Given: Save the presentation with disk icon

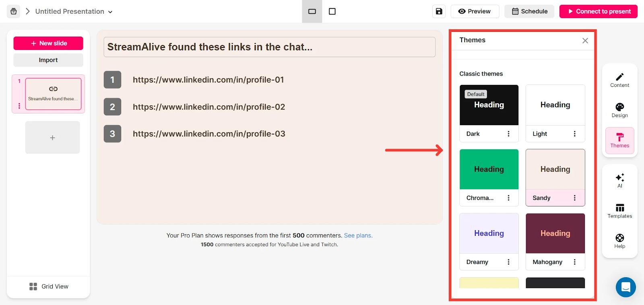Looking at the screenshot, I should pos(439,11).
